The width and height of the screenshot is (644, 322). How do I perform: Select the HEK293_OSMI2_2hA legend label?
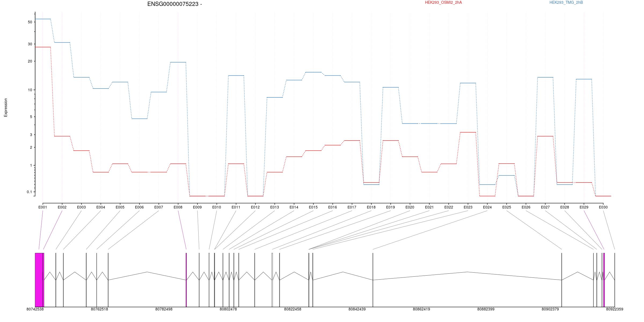[x=443, y=2]
